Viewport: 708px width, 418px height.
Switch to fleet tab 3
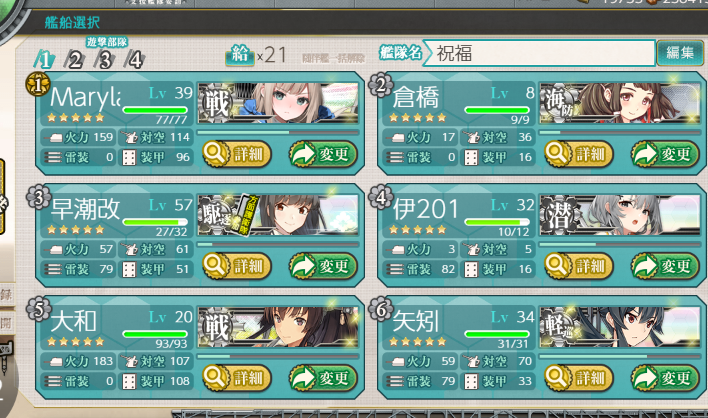(105, 60)
